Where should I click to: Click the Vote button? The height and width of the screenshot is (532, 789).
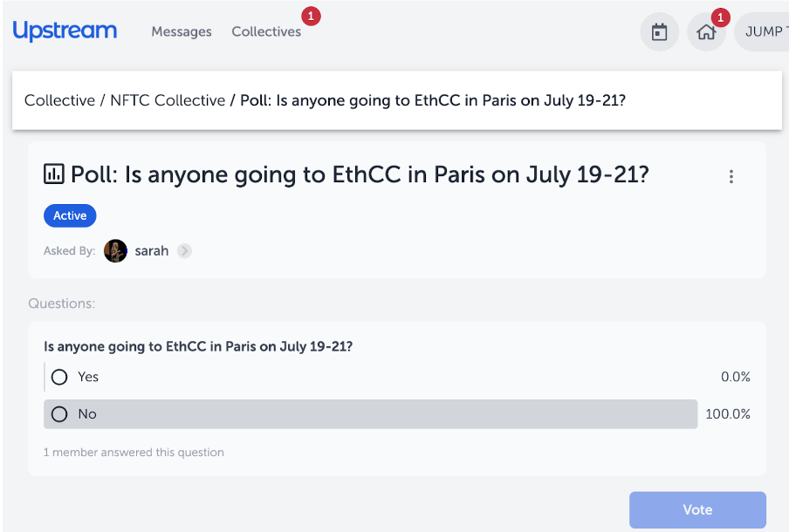pos(697,510)
